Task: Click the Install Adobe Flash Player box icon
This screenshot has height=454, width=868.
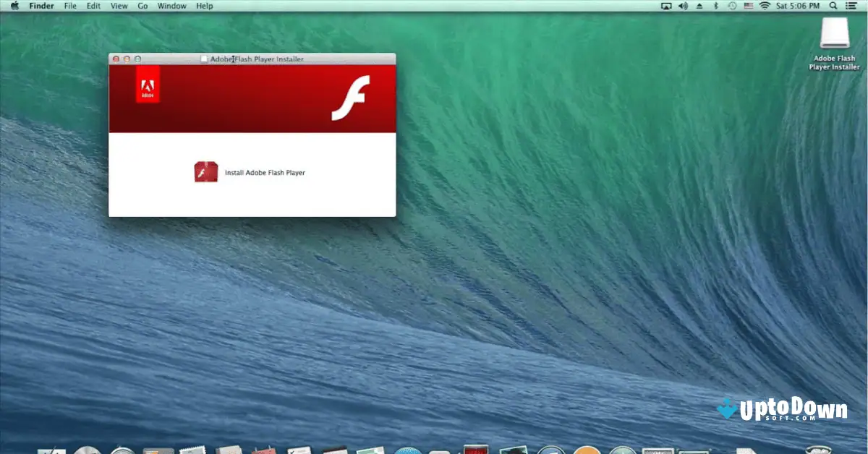Action: 206,172
